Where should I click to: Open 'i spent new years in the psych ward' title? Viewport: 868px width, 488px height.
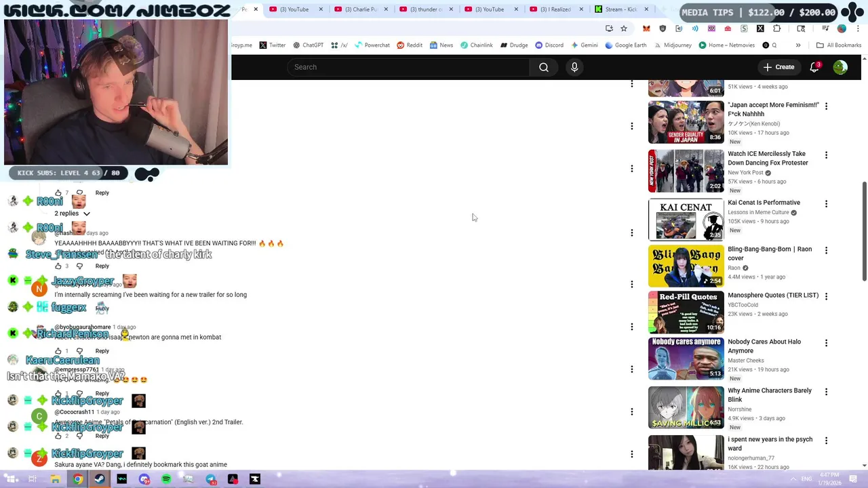tap(770, 444)
